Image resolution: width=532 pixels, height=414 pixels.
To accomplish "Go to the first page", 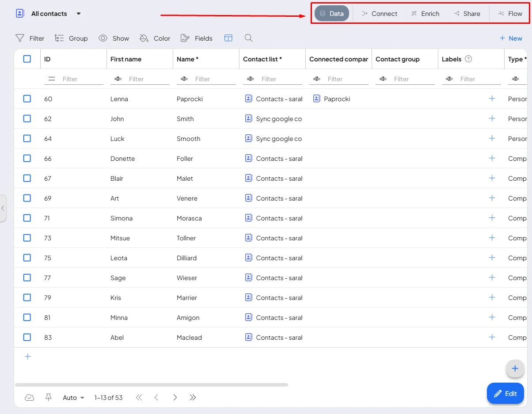I will coord(139,398).
